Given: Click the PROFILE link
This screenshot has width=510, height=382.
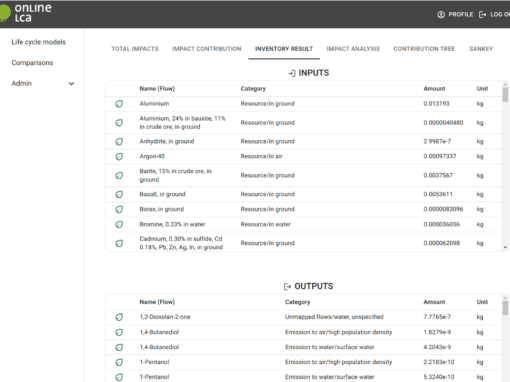Looking at the screenshot, I should 461,14.
